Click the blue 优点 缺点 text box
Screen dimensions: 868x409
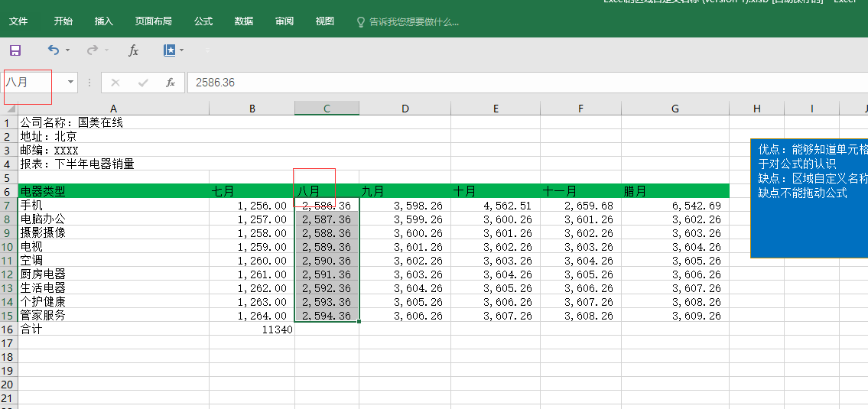click(x=809, y=198)
